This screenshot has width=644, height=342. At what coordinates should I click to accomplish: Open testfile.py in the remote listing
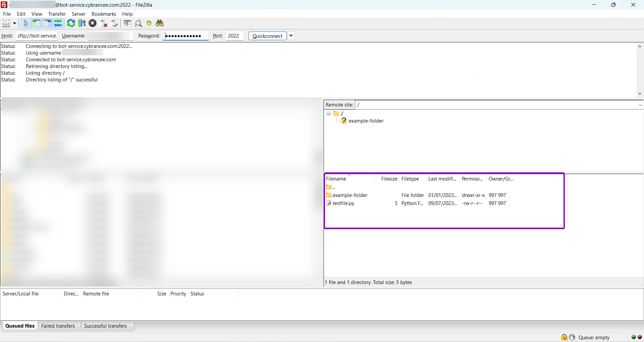[343, 203]
